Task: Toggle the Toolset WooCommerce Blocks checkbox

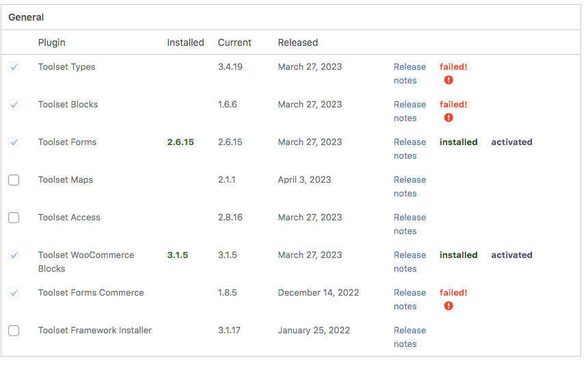Action: (14, 255)
